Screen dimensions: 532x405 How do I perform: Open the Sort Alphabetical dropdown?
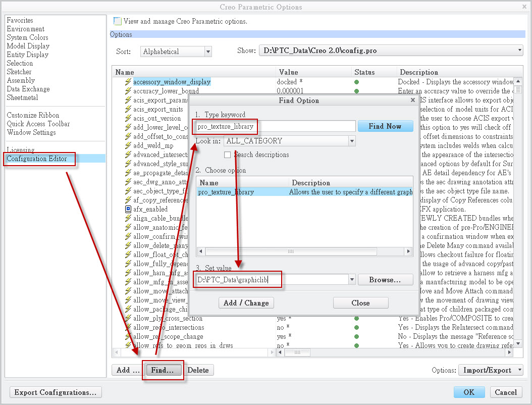(x=207, y=52)
